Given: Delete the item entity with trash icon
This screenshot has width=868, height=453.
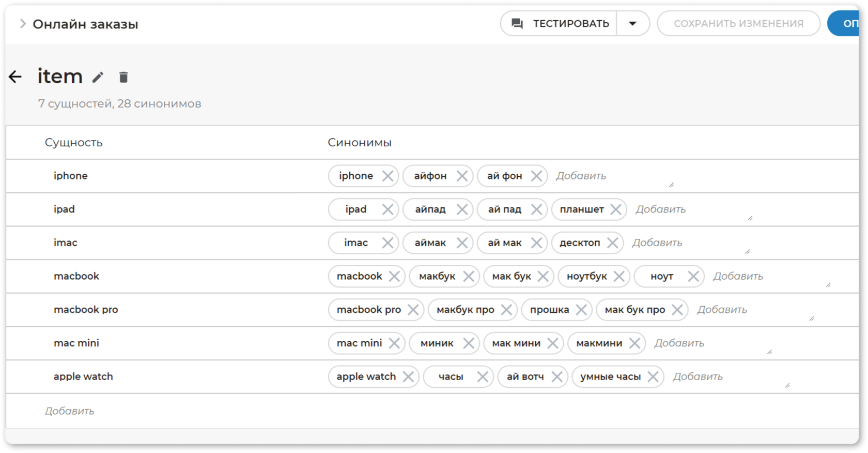Looking at the screenshot, I should (x=123, y=77).
